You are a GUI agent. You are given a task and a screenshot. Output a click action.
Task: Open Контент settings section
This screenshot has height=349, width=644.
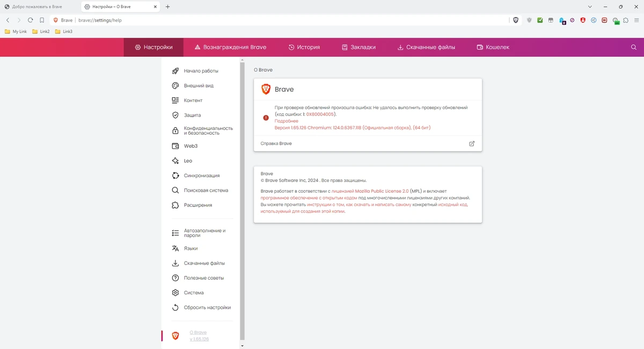pyautogui.click(x=193, y=100)
